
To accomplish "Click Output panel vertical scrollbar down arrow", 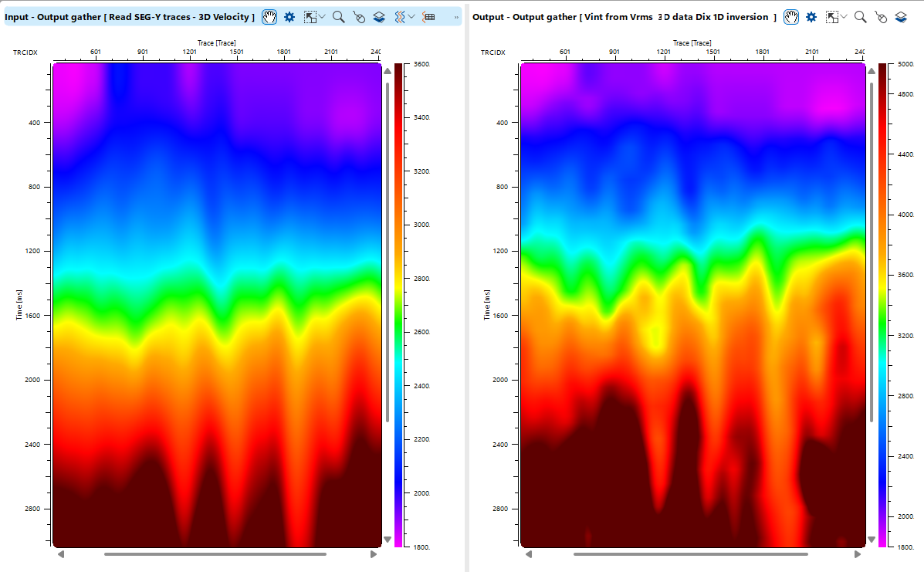I will (872, 540).
